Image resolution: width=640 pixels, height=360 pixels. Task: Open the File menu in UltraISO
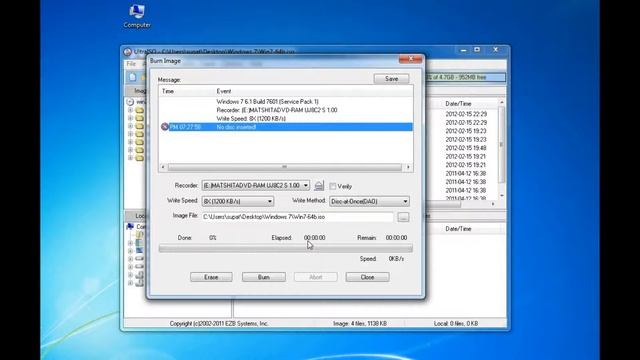coord(131,64)
